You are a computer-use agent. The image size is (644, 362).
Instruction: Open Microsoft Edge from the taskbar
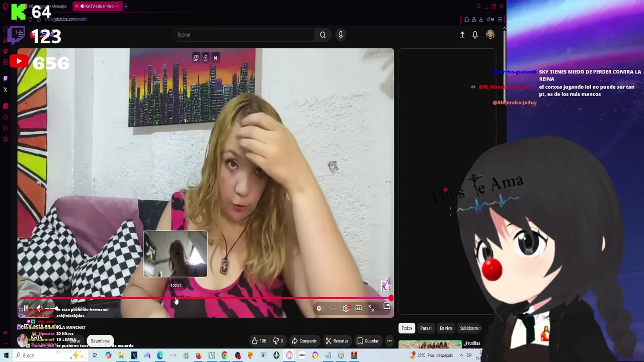pyautogui.click(x=160, y=355)
